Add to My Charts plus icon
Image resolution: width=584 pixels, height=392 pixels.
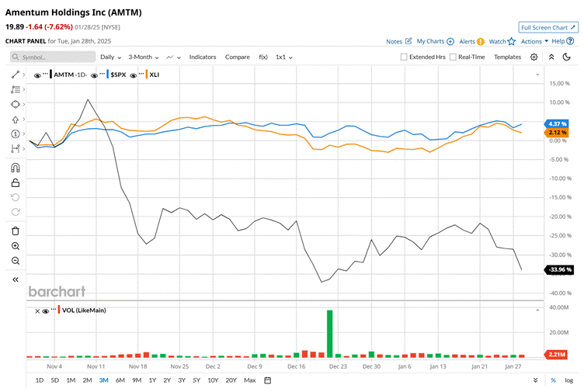[450, 41]
